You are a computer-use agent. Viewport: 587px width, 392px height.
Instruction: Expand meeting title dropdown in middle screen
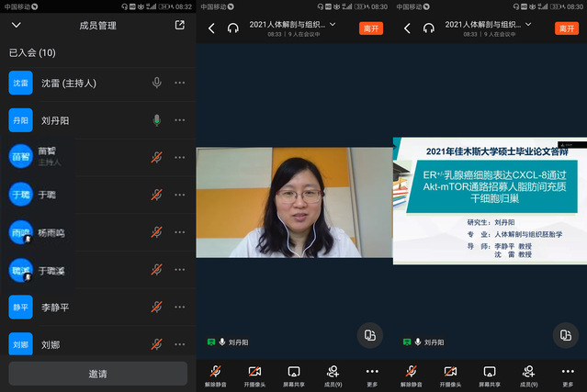[332, 24]
